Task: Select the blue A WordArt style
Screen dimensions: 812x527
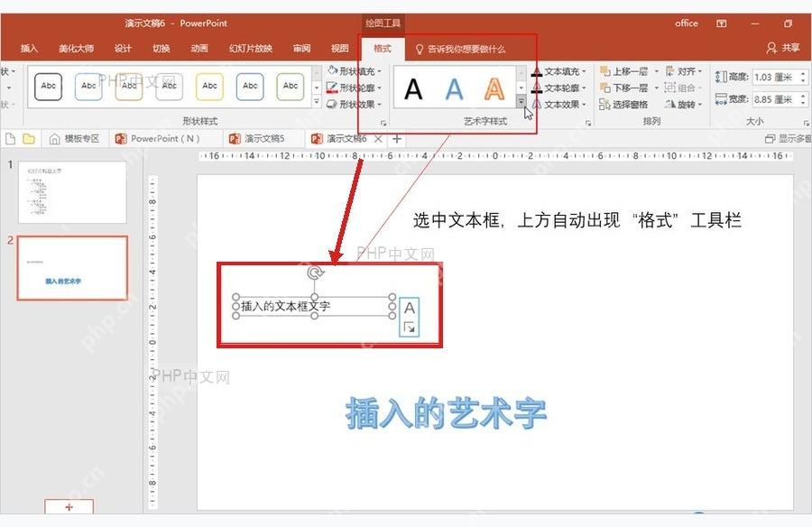Action: tap(454, 88)
